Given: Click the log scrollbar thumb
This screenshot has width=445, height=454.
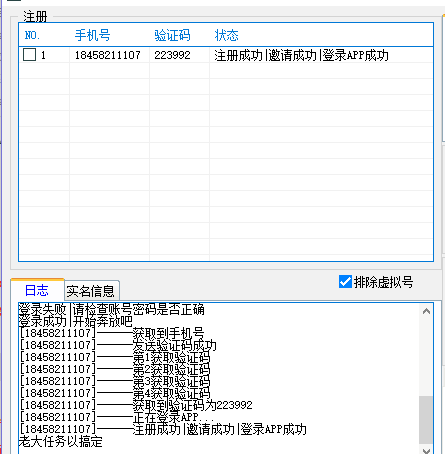Looking at the screenshot, I should (426, 419).
